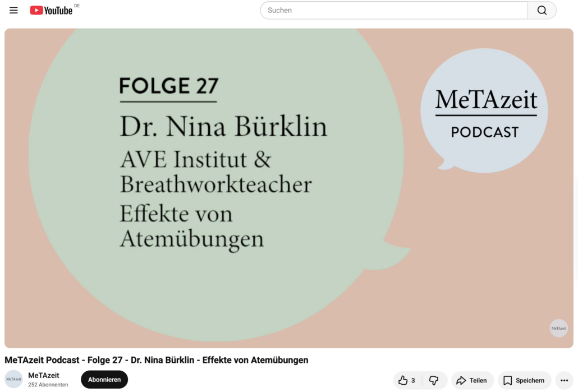
Task: Click the 252 Abonnenten subscriber count
Action: [48, 385]
